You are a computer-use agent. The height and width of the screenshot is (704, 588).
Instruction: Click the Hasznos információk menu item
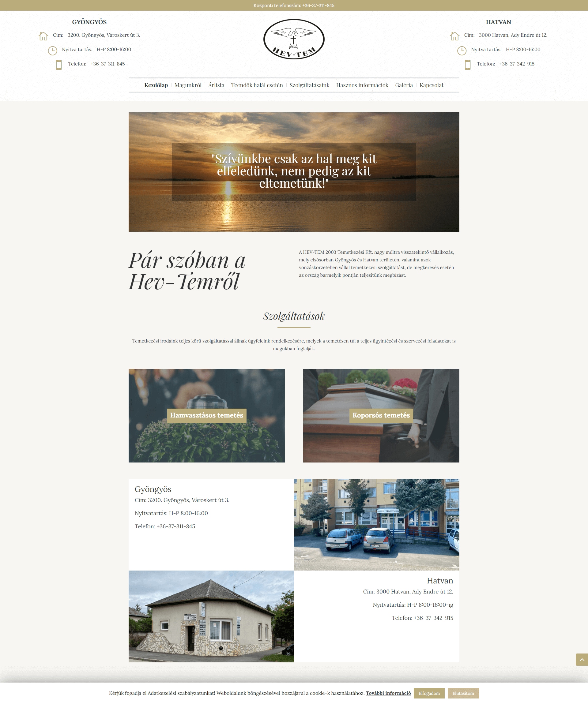(362, 85)
